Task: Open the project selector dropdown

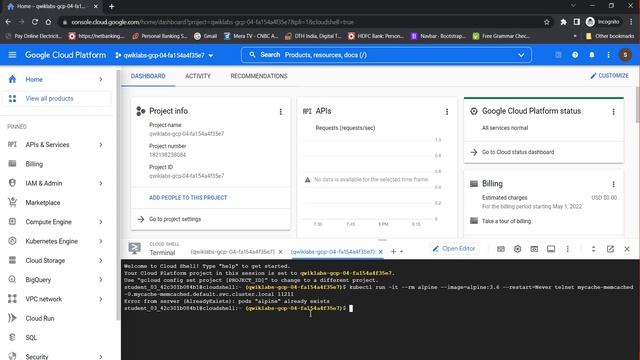Action: [164, 55]
